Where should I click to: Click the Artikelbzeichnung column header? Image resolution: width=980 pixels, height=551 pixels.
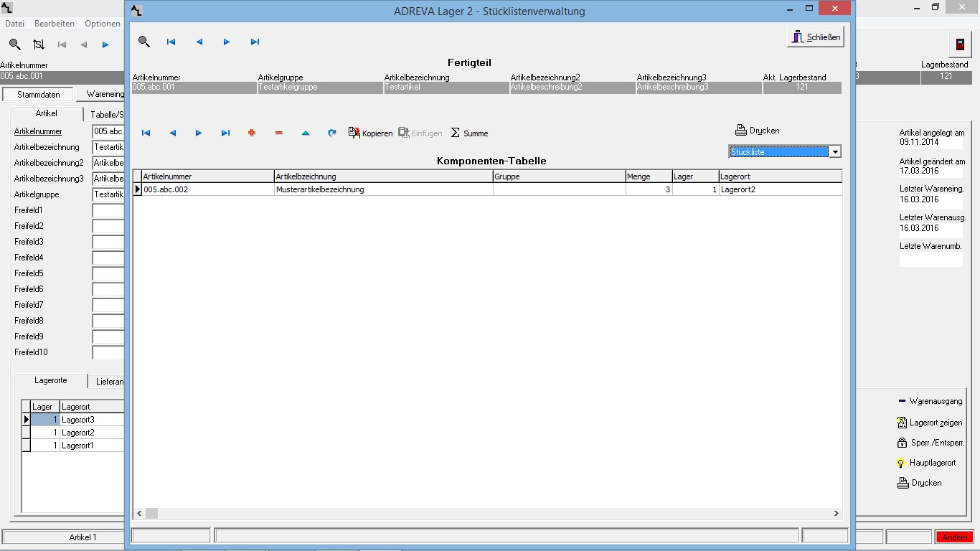click(x=384, y=176)
